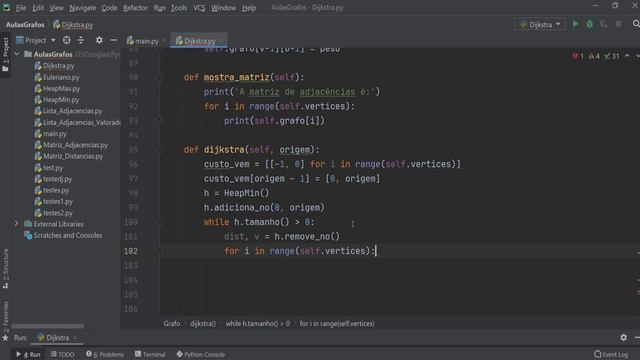Open the Edit menu
The image size is (640, 360).
tap(38, 8)
